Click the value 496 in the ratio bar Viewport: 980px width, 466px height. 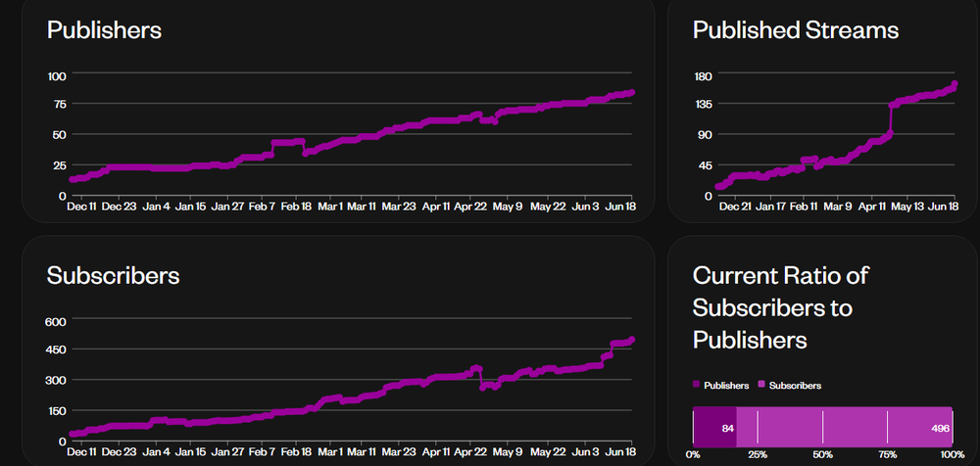[940, 429]
